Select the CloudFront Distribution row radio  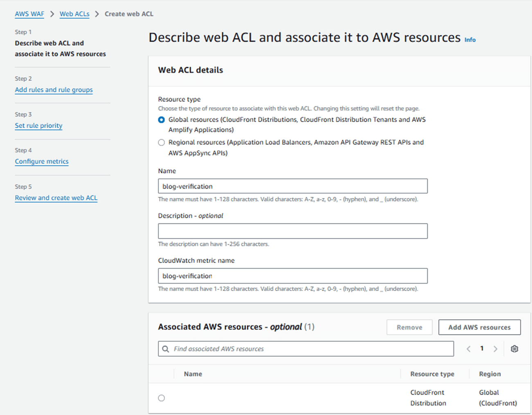[162, 398]
